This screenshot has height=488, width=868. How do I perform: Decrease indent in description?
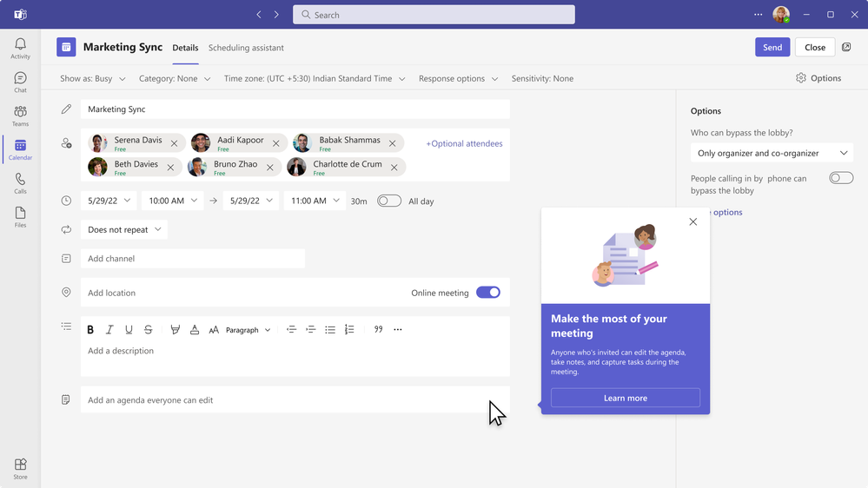point(291,330)
